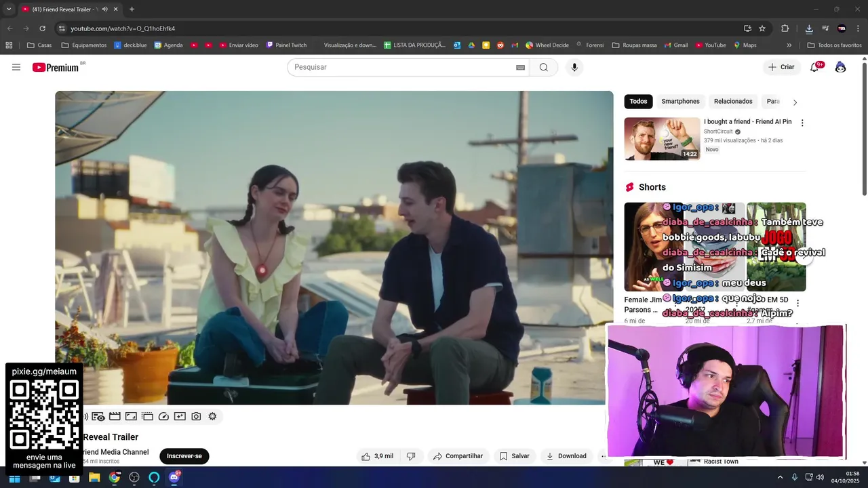Open more options for ShortCircuit video
Viewport: 868px width, 488px height.
tap(802, 123)
